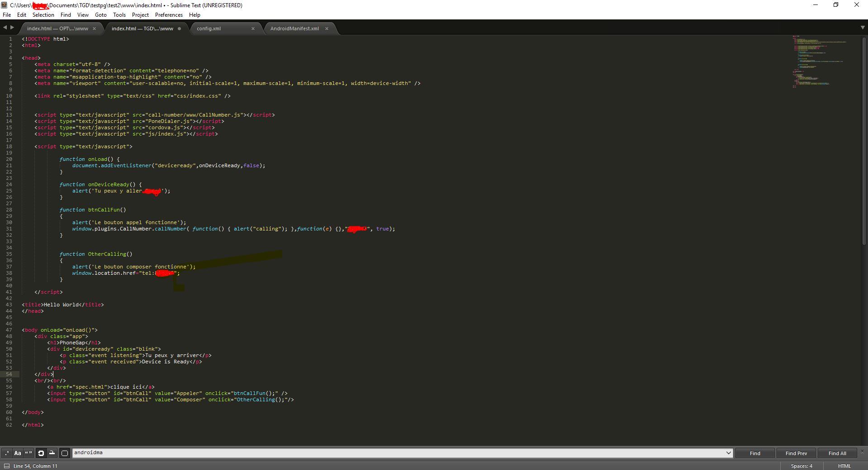Image resolution: width=868 pixels, height=470 pixels.
Task: Open the tab list dropdown at the far right
Action: point(863,28)
